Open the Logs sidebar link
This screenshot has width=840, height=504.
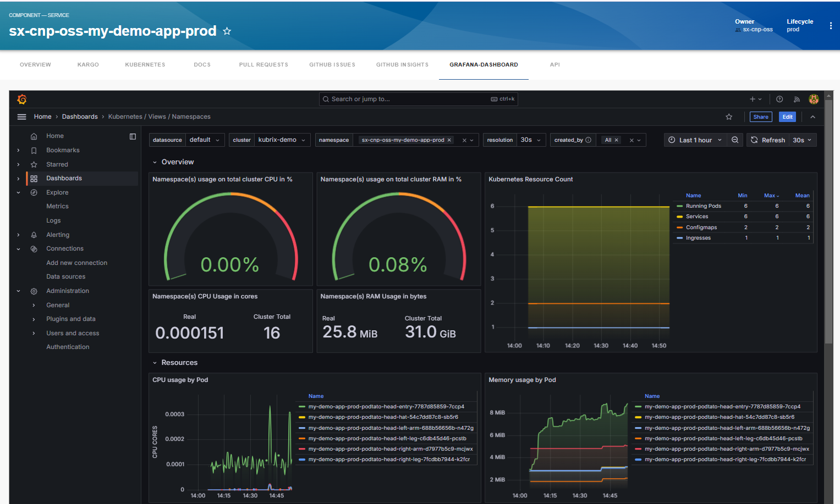(x=53, y=221)
